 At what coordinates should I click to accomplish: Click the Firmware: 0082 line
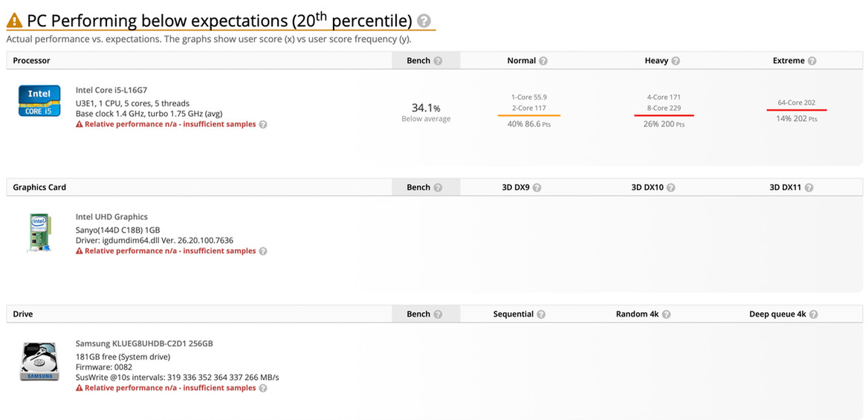point(104,366)
